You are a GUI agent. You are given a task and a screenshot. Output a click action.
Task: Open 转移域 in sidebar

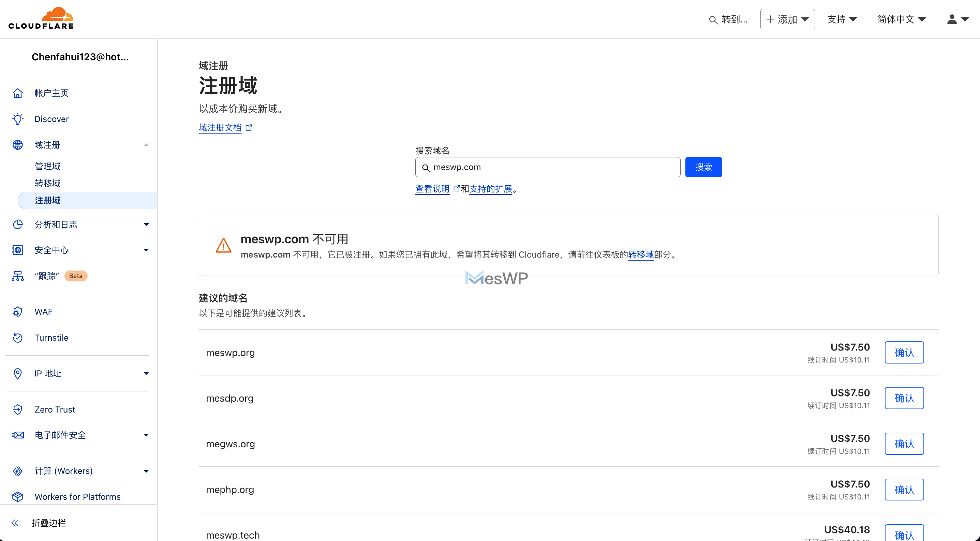click(x=47, y=183)
